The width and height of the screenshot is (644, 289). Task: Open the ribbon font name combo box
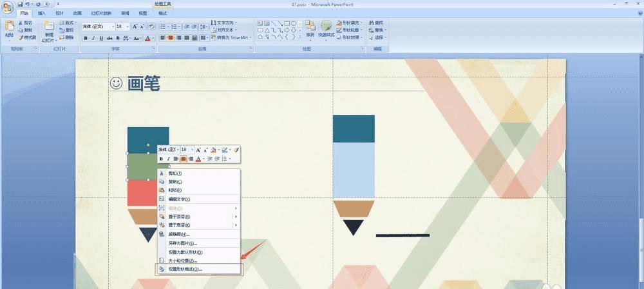[98, 26]
